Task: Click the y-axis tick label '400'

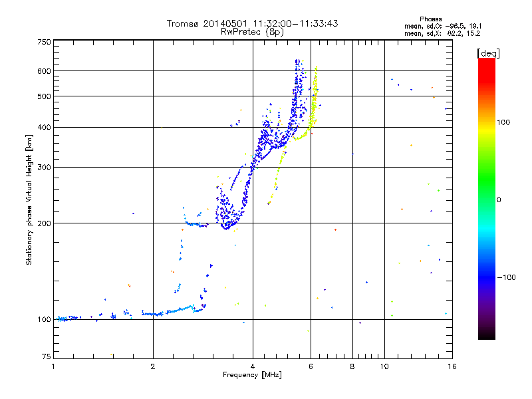Action: coord(44,127)
